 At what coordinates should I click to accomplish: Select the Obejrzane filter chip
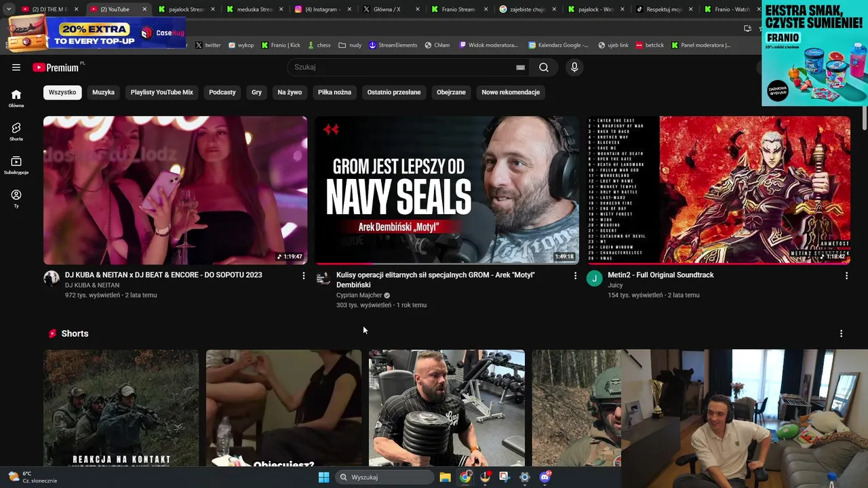(451, 92)
